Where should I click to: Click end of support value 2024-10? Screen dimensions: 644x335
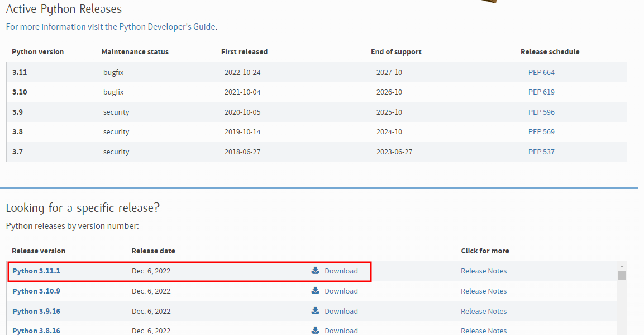(389, 132)
